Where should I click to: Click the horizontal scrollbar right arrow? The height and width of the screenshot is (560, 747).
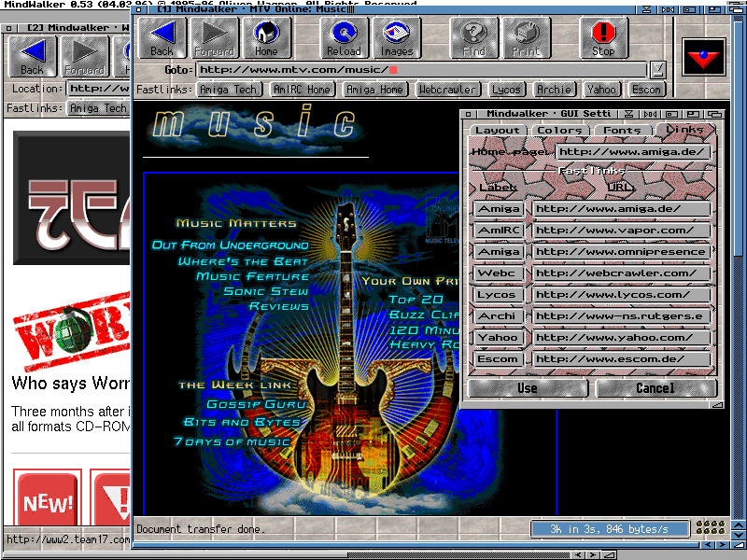click(x=722, y=545)
